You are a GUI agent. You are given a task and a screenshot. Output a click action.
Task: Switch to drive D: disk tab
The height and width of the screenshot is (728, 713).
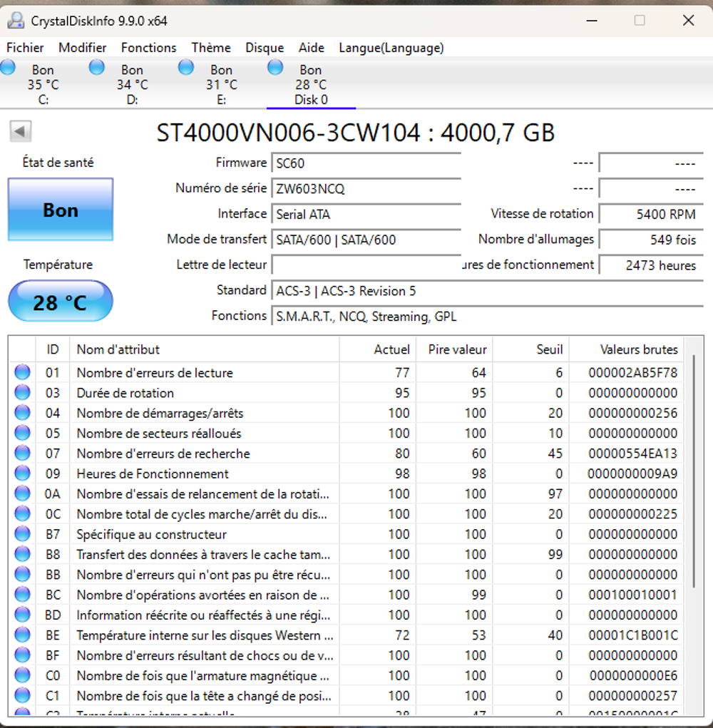(x=133, y=84)
